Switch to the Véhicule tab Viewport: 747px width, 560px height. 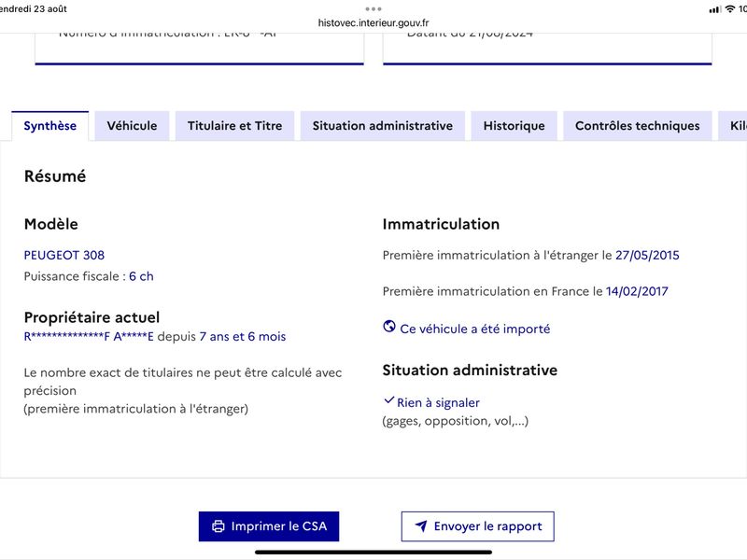132,126
